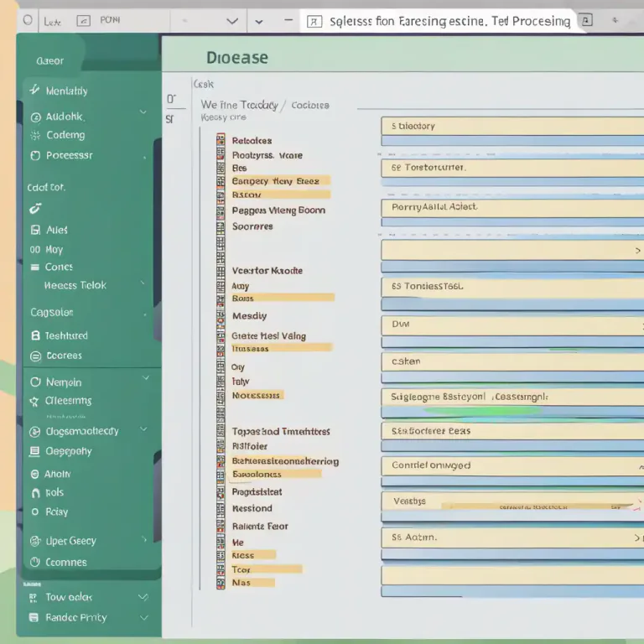Image resolution: width=644 pixels, height=644 pixels.
Task: Click the Tcretorcurrer field bar
Action: [512, 168]
